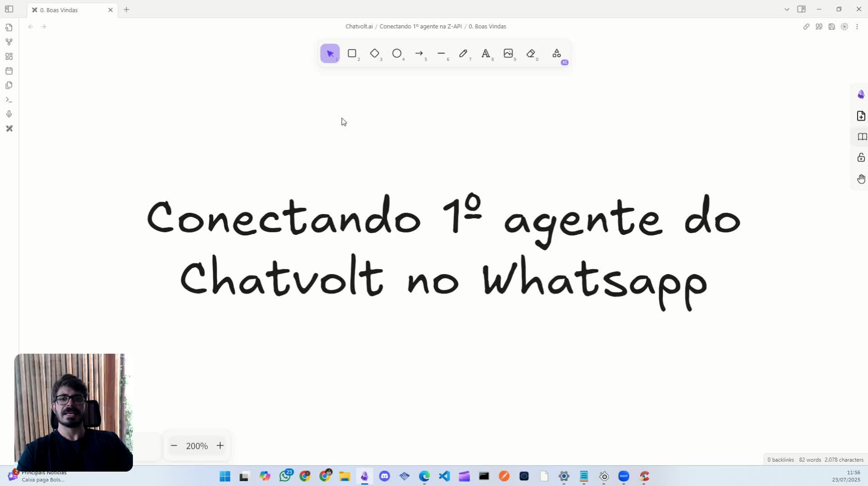Open the terminal icon in the sidebar
This screenshot has width=868, height=486.
(9, 99)
